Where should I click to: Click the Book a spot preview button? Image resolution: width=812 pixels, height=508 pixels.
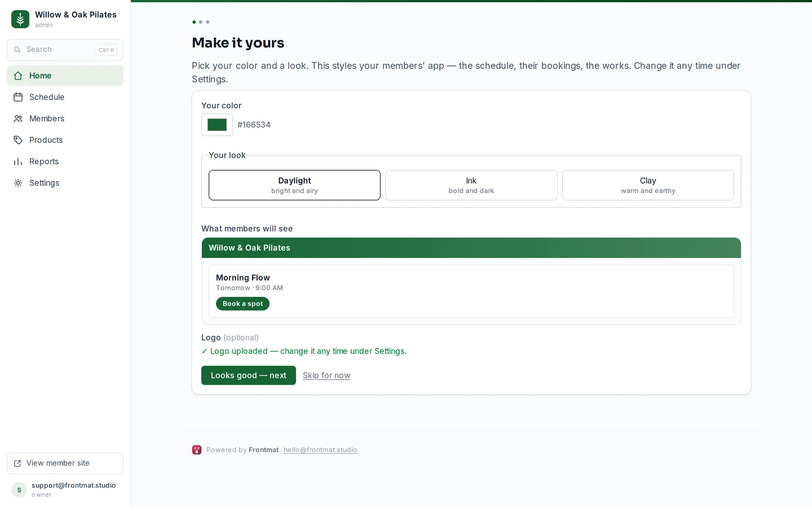click(243, 304)
